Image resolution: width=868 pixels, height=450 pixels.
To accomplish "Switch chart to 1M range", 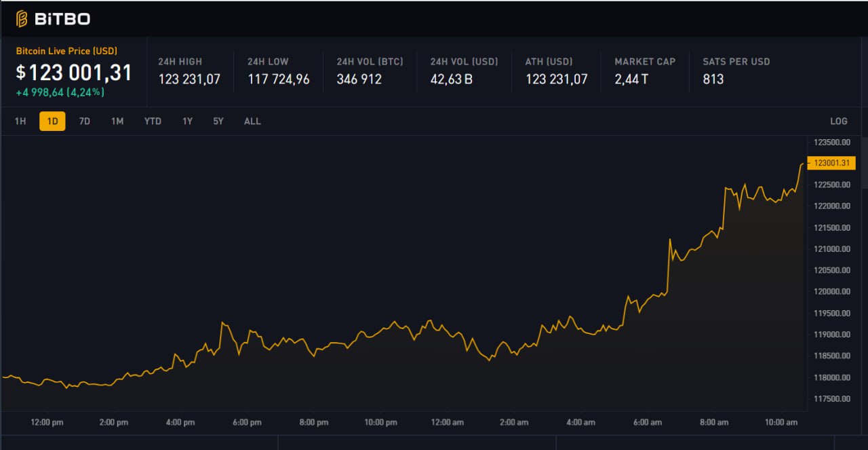I will (117, 121).
